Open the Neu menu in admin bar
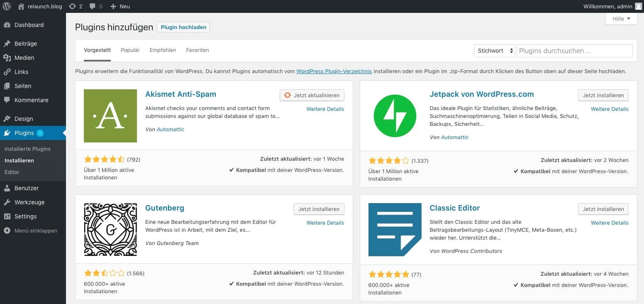The height and width of the screenshot is (304, 644). 120,6
